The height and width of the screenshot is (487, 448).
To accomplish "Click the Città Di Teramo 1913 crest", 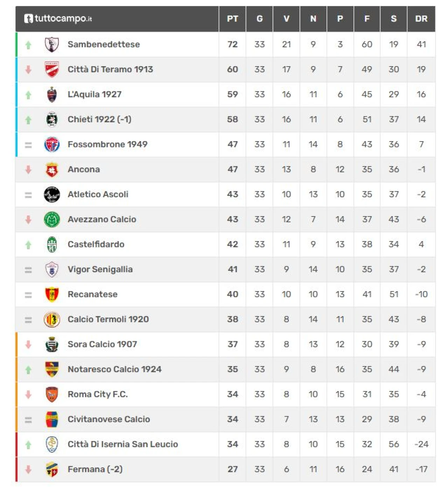I will (52, 69).
